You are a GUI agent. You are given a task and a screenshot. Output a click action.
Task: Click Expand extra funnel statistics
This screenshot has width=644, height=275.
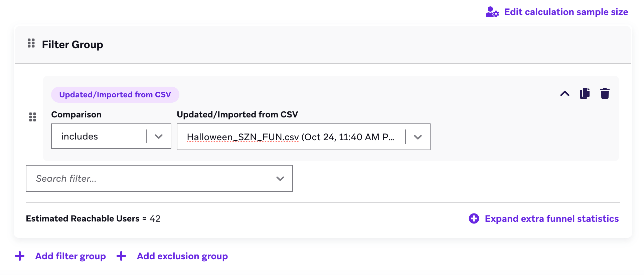[552, 218]
